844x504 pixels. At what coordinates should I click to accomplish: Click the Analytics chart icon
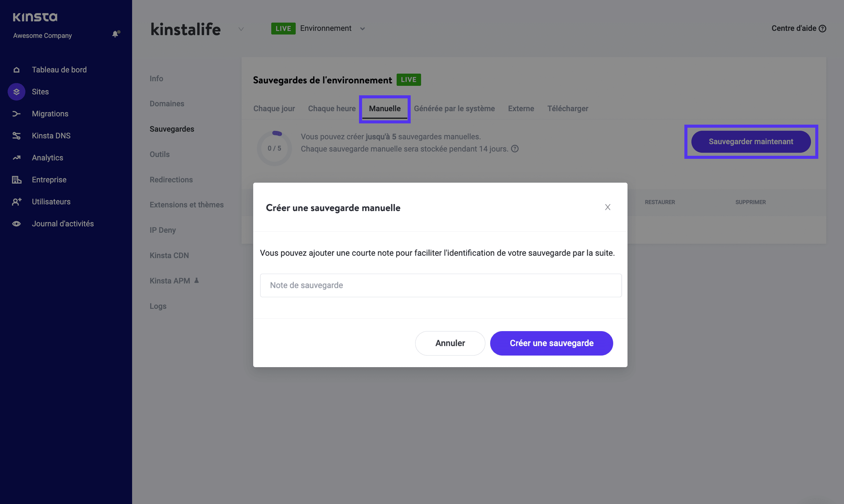(x=16, y=158)
